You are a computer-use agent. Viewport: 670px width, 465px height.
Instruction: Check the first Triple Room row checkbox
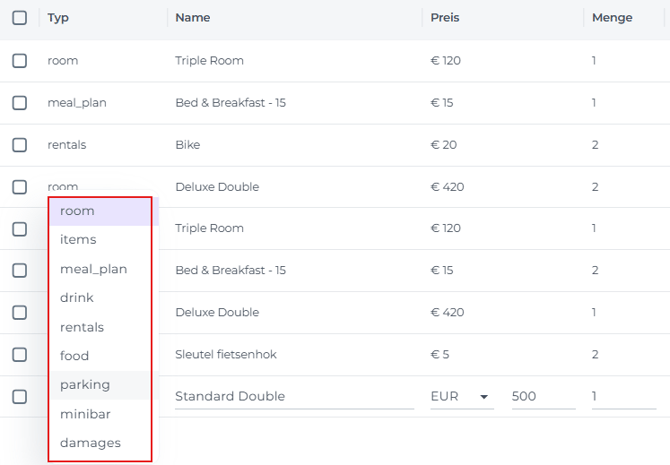pos(20,61)
